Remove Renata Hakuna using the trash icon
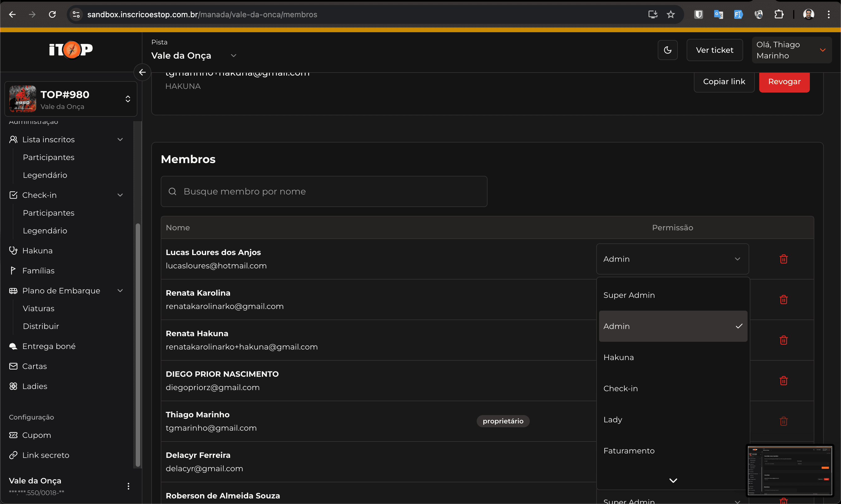841x504 pixels. 783,340
